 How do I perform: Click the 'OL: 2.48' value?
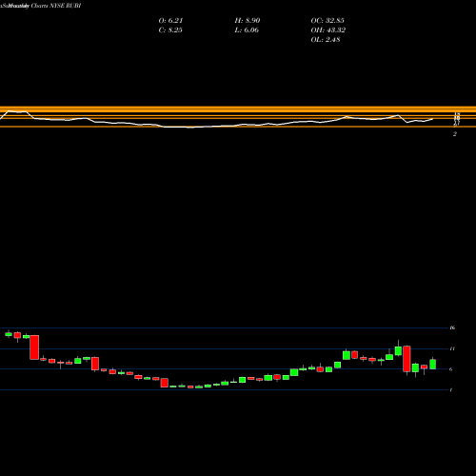(326, 40)
